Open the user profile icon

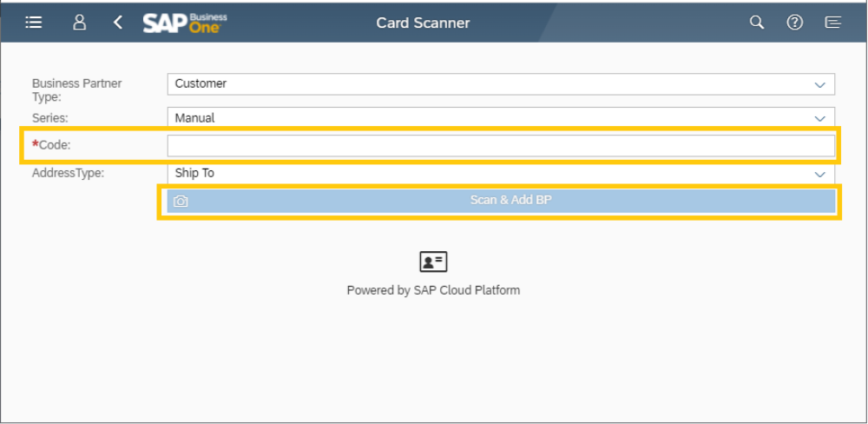click(x=80, y=23)
